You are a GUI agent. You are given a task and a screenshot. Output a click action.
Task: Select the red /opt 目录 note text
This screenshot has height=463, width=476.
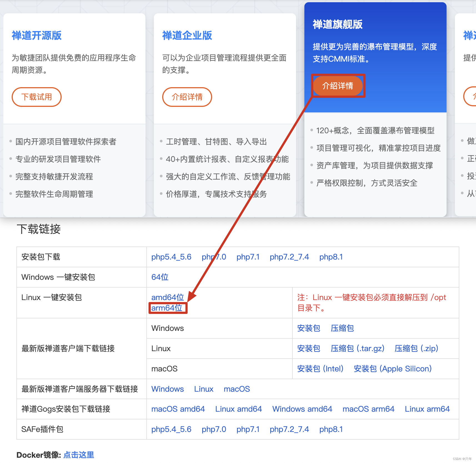[x=372, y=303]
